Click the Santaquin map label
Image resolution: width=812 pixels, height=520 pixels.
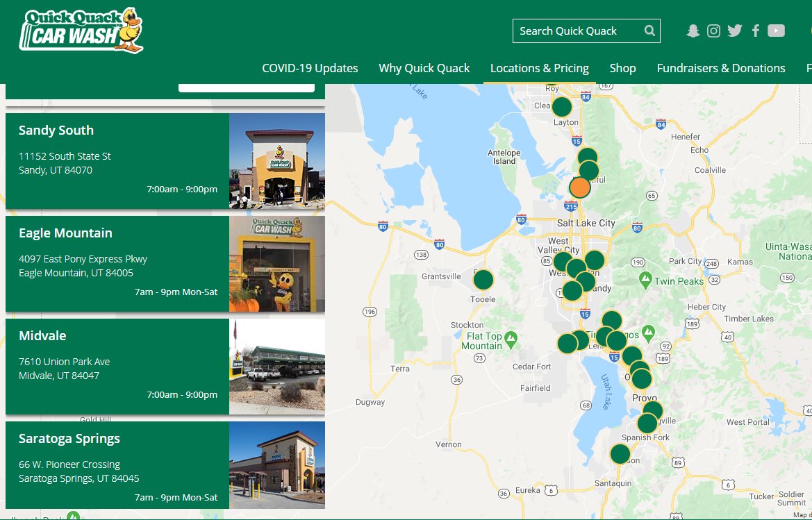click(x=613, y=483)
